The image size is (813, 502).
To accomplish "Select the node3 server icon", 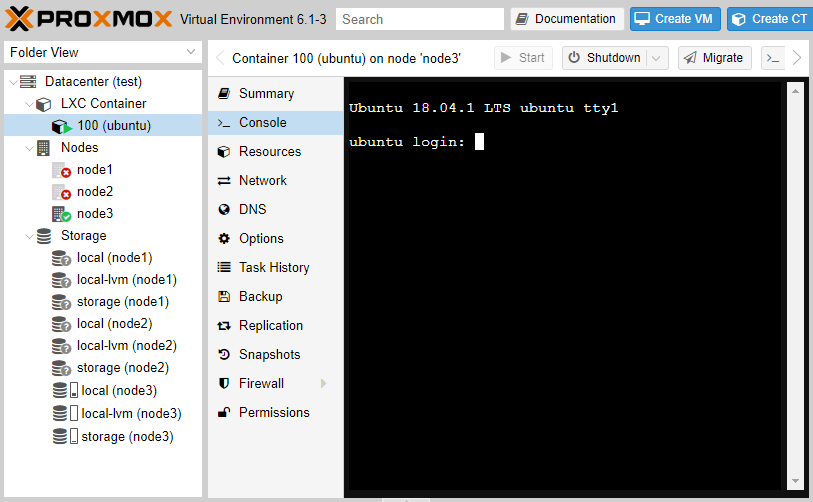I will (62, 214).
